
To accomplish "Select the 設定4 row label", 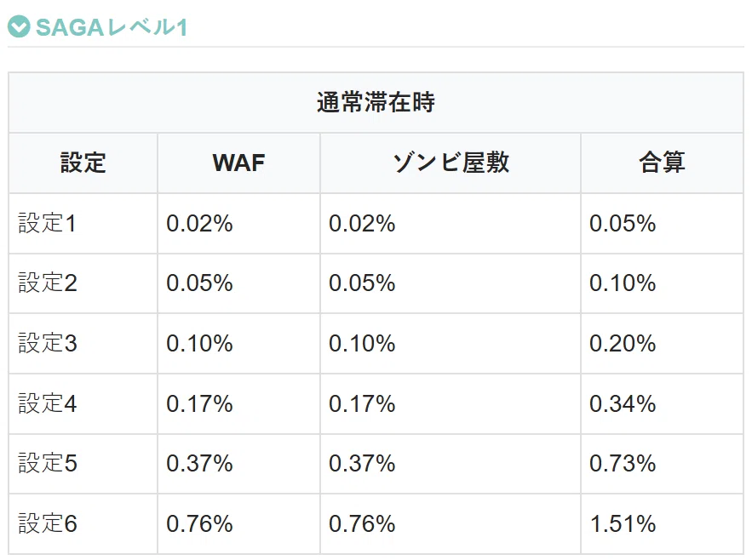I will pos(48,403).
